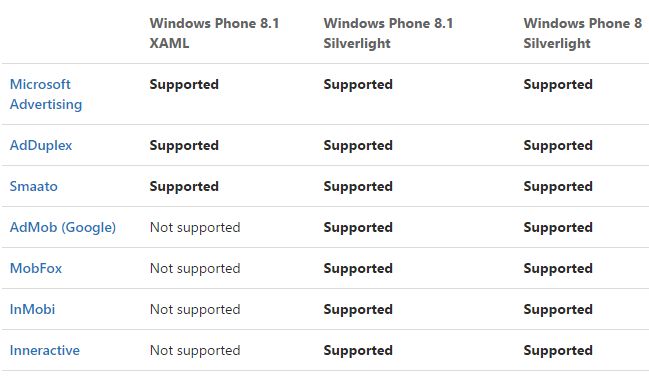The height and width of the screenshot is (379, 649).
Task: Open the AdDuplex link
Action: (x=41, y=145)
